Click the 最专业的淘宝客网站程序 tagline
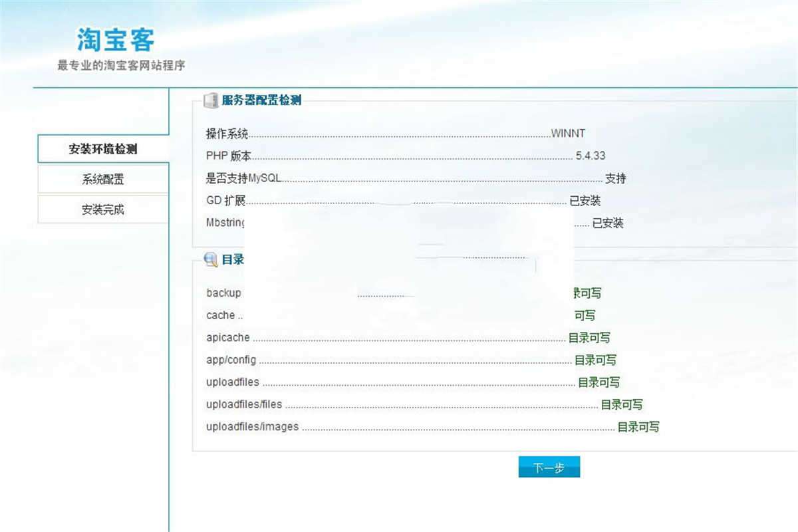798x532 pixels. [121, 66]
